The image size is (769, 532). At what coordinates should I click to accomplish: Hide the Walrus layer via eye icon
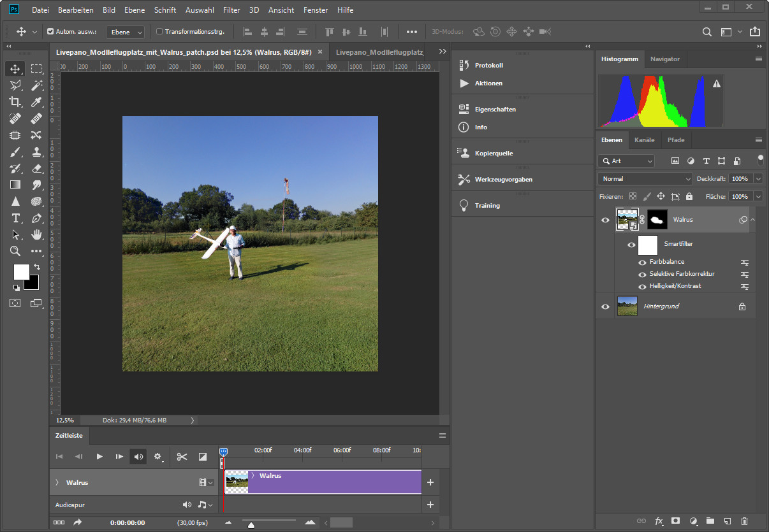(x=606, y=220)
